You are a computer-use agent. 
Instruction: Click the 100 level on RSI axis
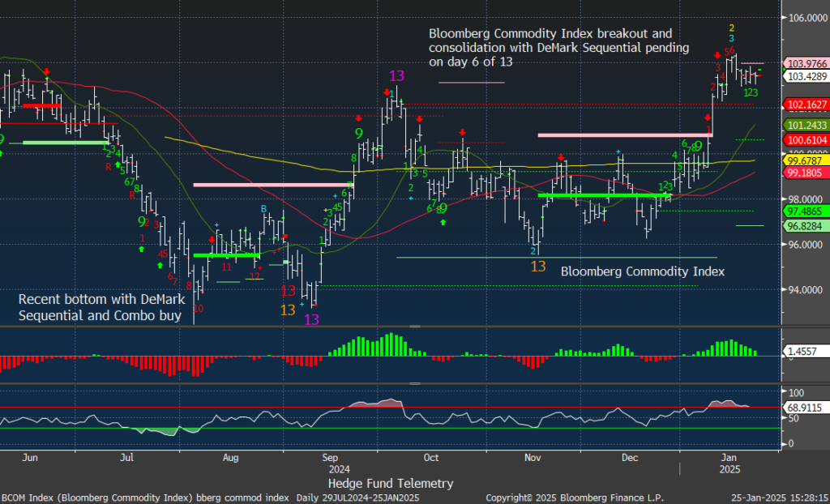coord(797,393)
